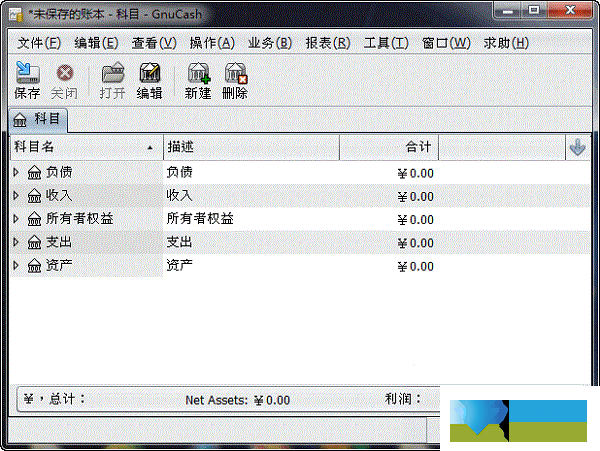Image resolution: width=600 pixels, height=451 pixels.
Task: Click the 负债 description cell
Action: (x=179, y=172)
